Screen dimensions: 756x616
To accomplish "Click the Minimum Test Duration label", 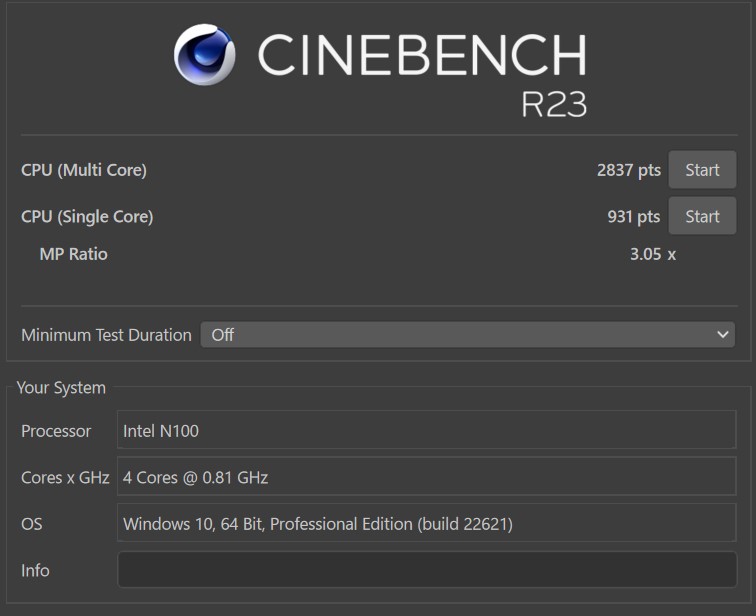I will click(107, 335).
